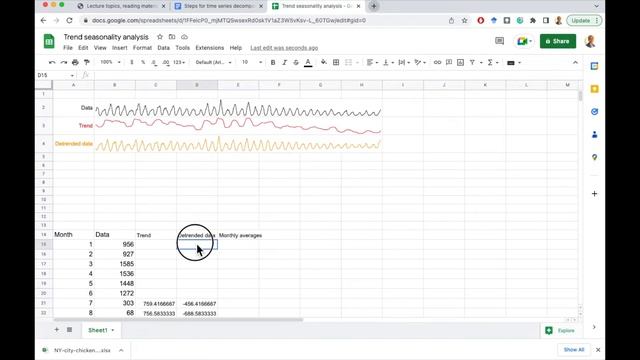Open the functions sigma menu
640x360 pixels.
tap(493, 62)
